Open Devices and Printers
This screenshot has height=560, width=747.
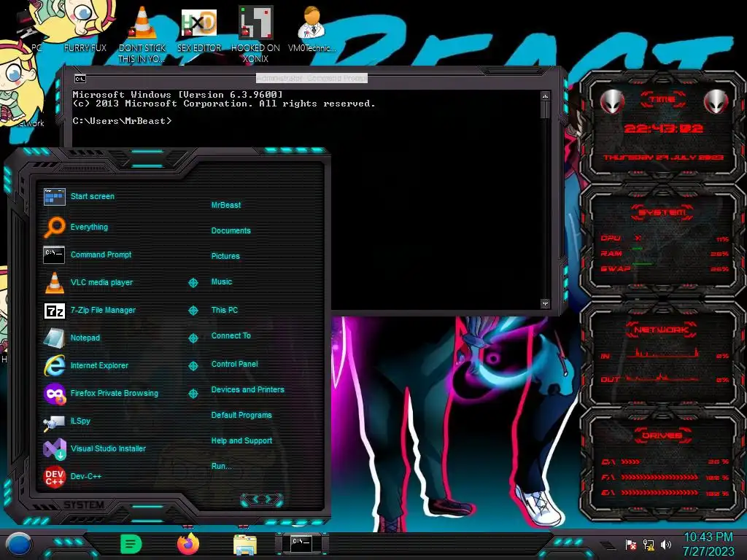coord(248,389)
